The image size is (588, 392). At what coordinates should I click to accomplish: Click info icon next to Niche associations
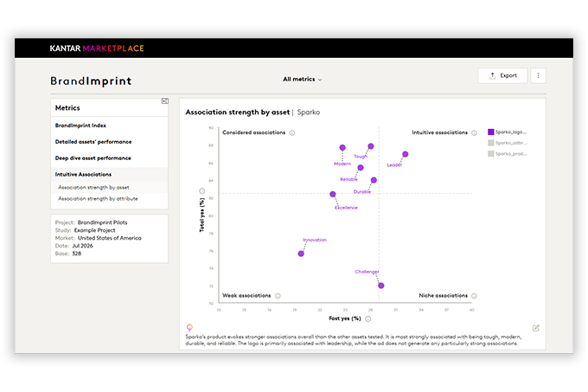474,296
